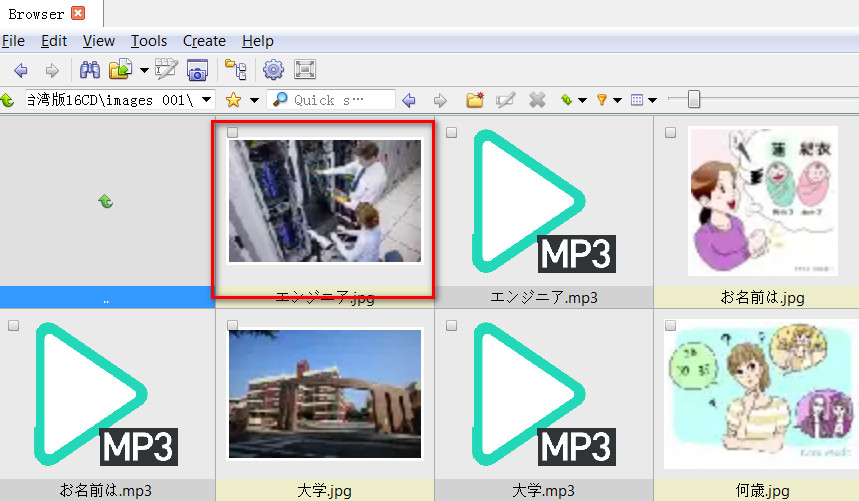This screenshot has height=501, width=859.
Task: Click in the Quick search field
Action: [x=340, y=100]
